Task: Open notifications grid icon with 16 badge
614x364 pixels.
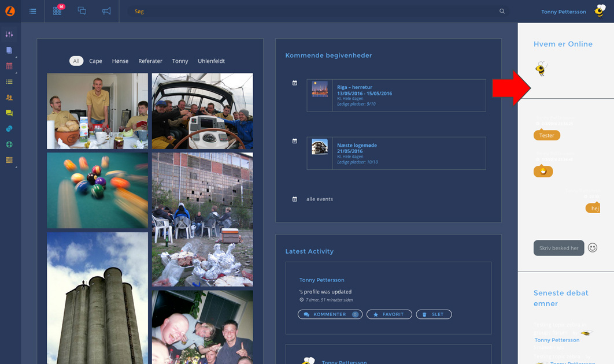Action: [57, 11]
